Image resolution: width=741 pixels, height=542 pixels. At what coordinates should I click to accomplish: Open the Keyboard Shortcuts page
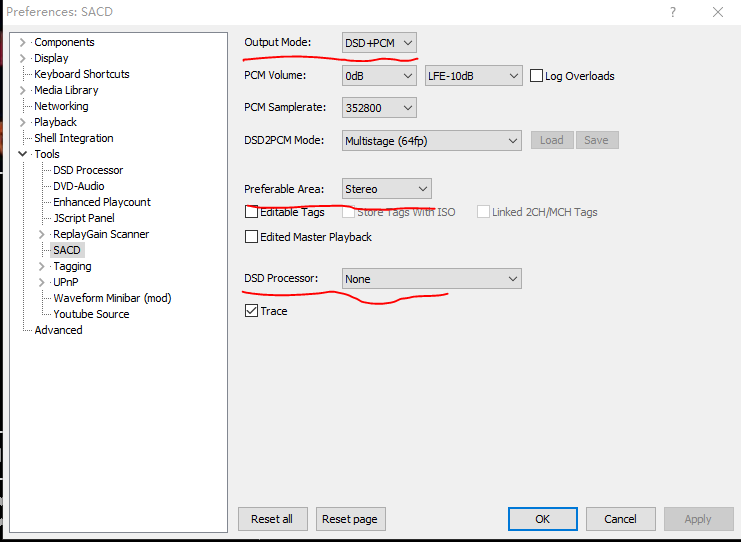(x=81, y=74)
